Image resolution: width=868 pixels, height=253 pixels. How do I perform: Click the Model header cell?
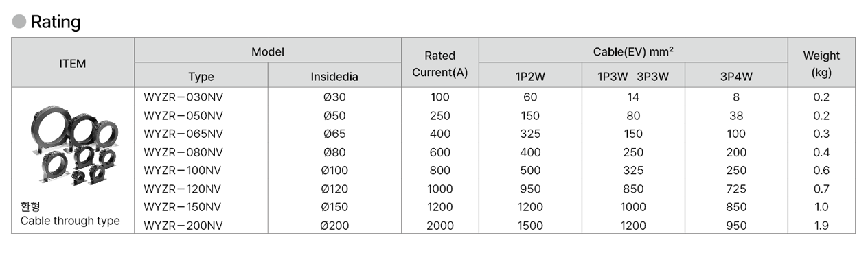[x=268, y=51]
